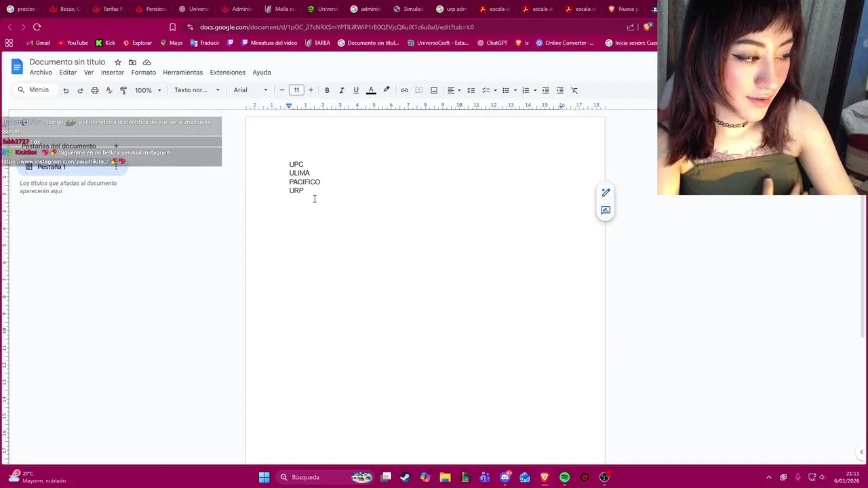868x488 pixels.
Task: Switch to the Malla cu browser tab
Action: (x=281, y=9)
